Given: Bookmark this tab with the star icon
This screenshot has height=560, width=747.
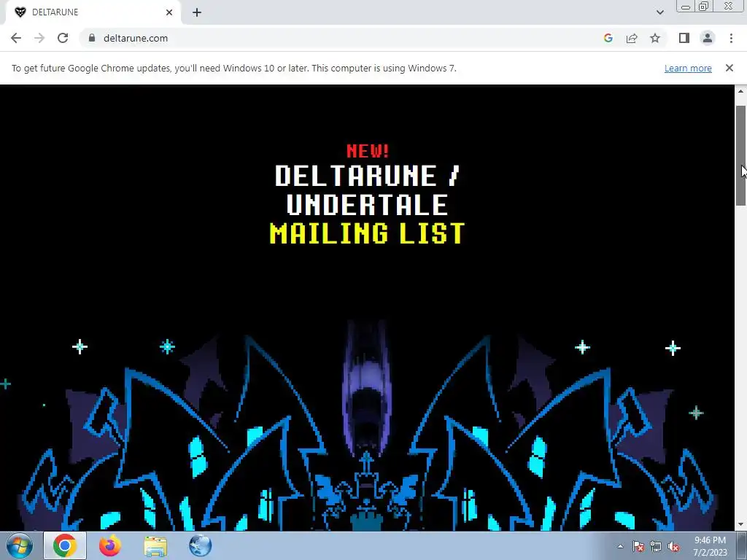Looking at the screenshot, I should point(655,38).
